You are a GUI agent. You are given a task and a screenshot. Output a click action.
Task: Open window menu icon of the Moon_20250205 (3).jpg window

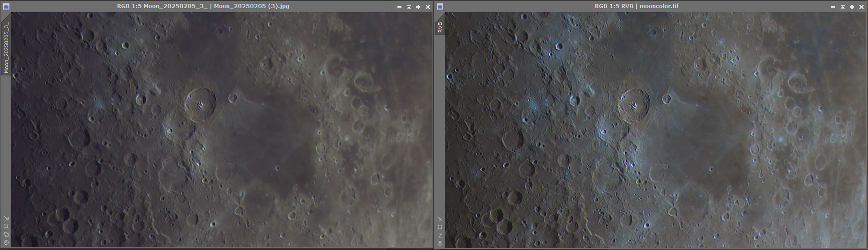pyautogui.click(x=6, y=7)
